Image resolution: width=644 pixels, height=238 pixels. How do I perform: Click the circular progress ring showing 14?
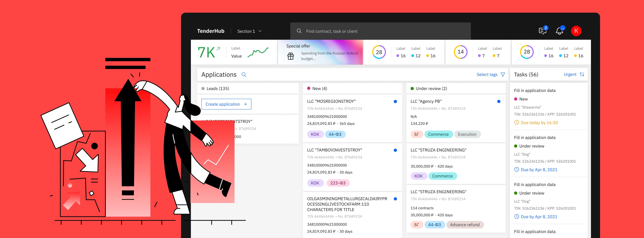461,52
